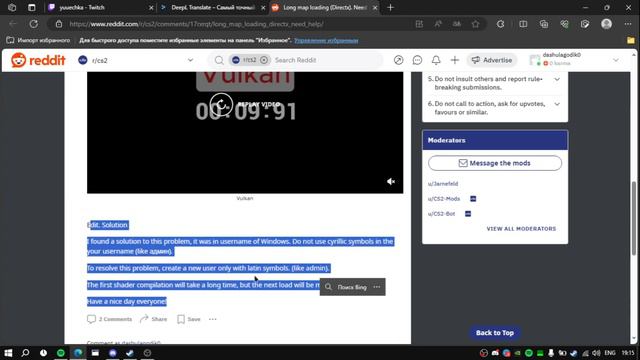Viewport: 640px width, 360px height.
Task: Refresh the page in the browser
Action: point(33,24)
